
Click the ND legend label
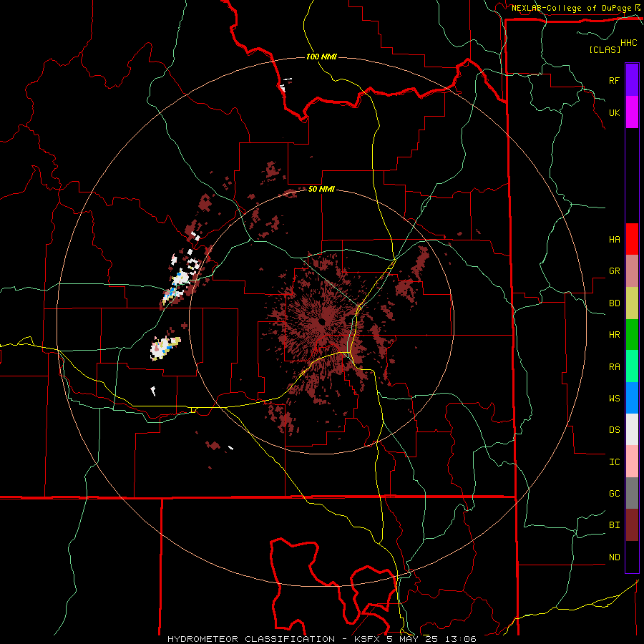tap(614, 557)
